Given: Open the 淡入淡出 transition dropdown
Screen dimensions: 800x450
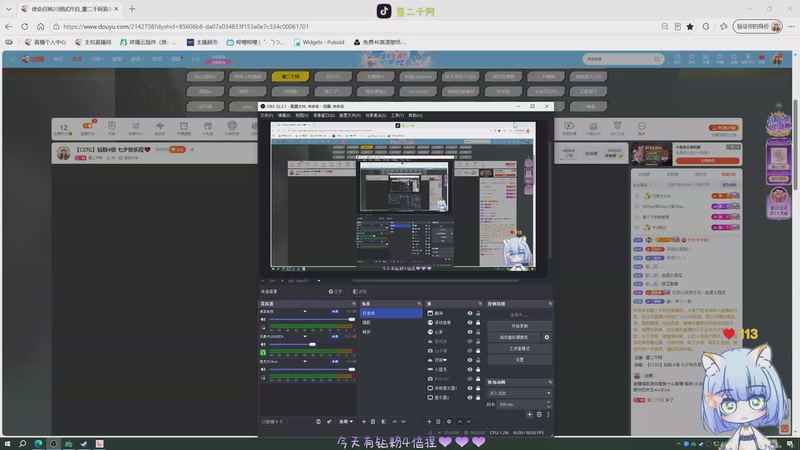Looking at the screenshot, I should pyautogui.click(x=519, y=393).
